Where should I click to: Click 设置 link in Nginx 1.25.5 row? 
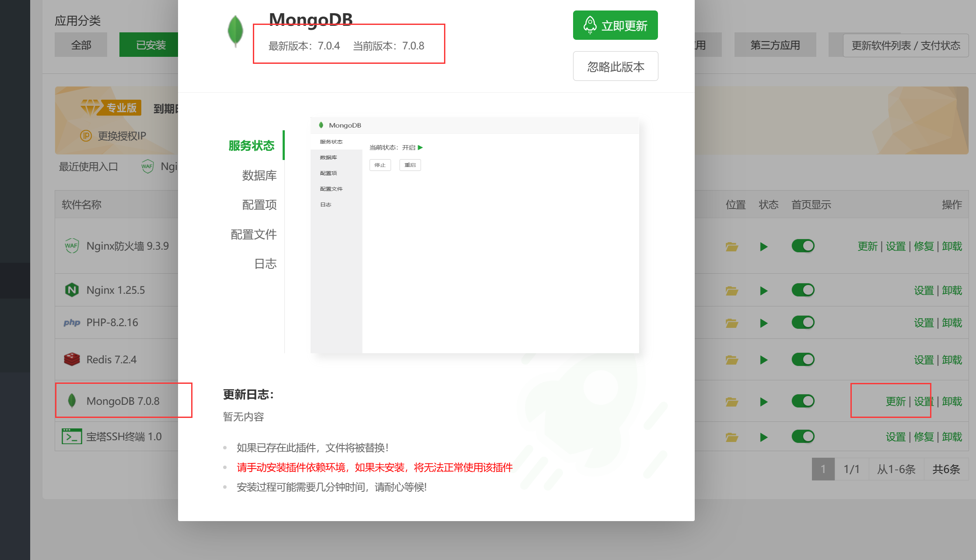coord(924,291)
